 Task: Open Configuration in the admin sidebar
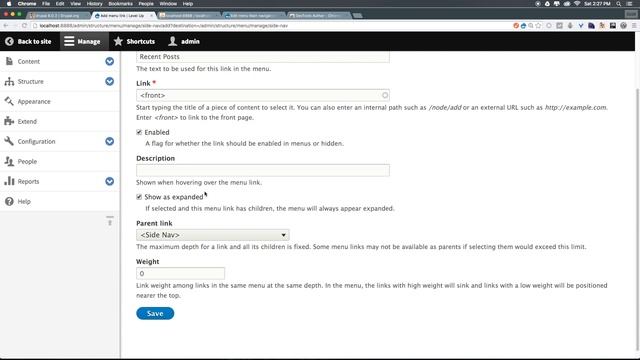pyautogui.click(x=36, y=141)
